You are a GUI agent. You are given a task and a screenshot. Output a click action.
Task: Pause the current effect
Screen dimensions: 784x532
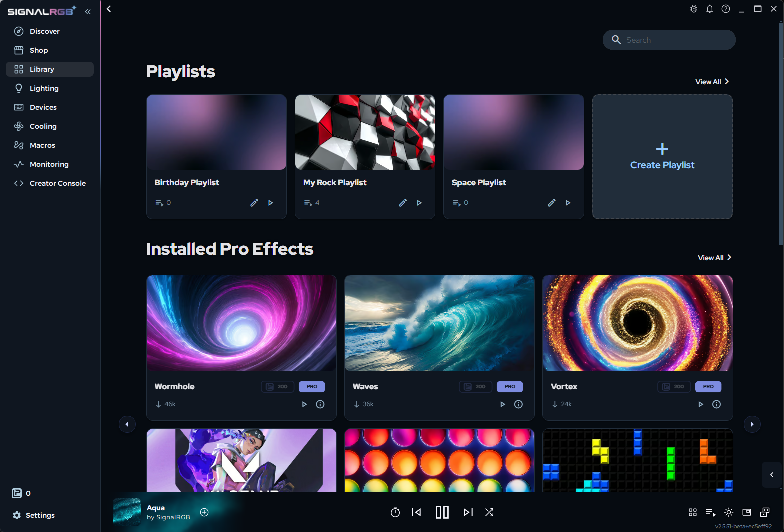(x=442, y=512)
